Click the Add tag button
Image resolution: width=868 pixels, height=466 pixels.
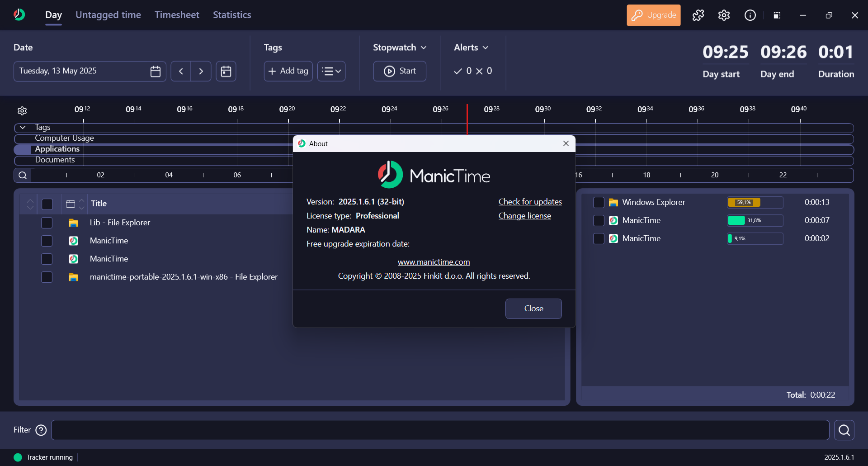point(288,71)
